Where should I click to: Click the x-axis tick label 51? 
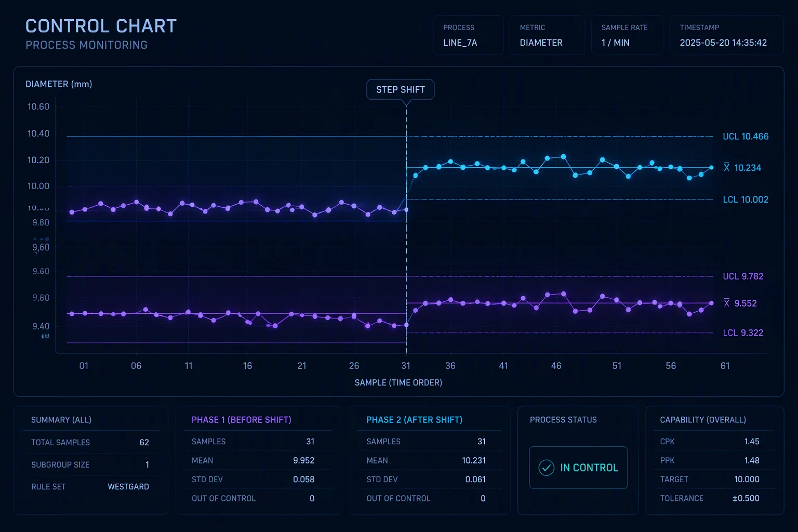tap(617, 366)
